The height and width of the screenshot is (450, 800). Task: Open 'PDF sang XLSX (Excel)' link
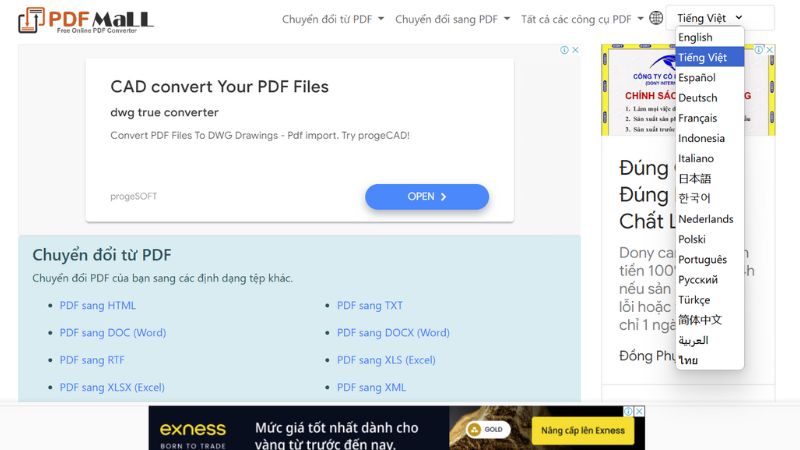[112, 387]
